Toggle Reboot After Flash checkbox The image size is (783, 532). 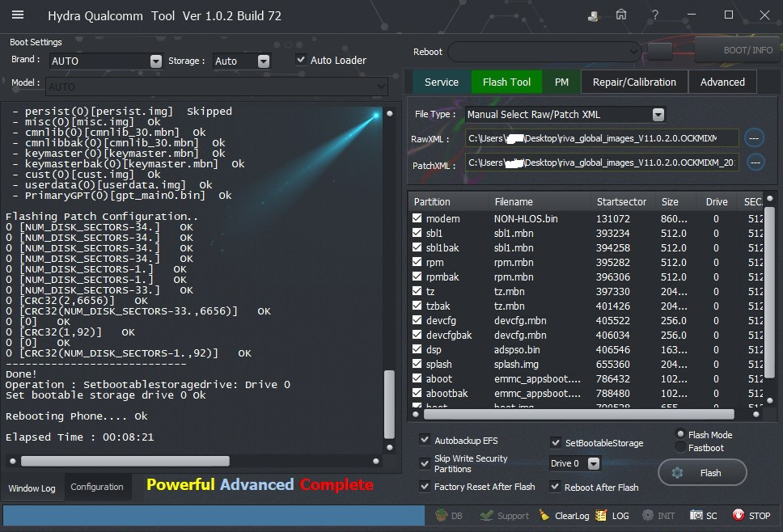click(x=555, y=486)
